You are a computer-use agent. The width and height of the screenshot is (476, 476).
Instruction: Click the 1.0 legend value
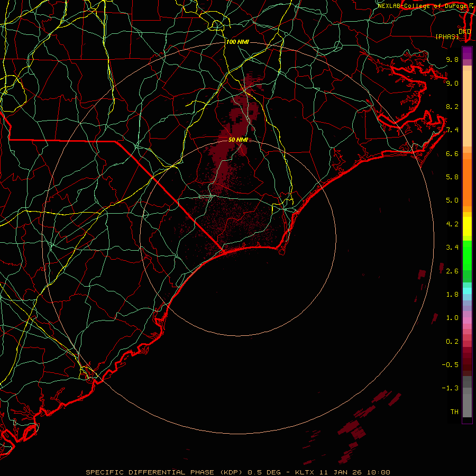tap(452, 318)
